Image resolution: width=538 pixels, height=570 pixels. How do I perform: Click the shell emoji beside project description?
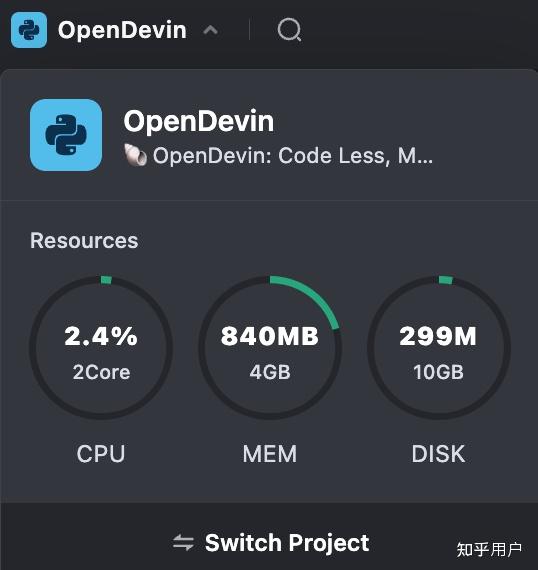tap(135, 155)
